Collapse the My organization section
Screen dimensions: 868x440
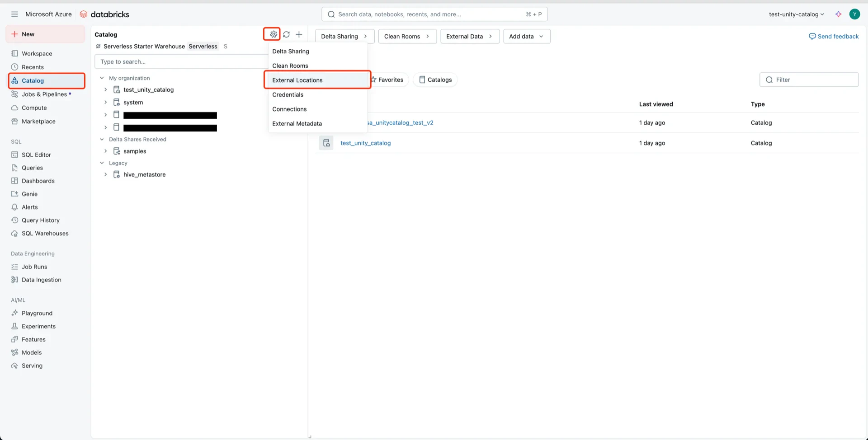pyautogui.click(x=102, y=78)
